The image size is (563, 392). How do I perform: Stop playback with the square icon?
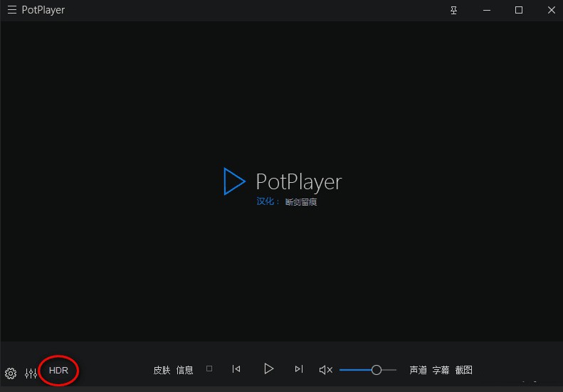(x=209, y=369)
